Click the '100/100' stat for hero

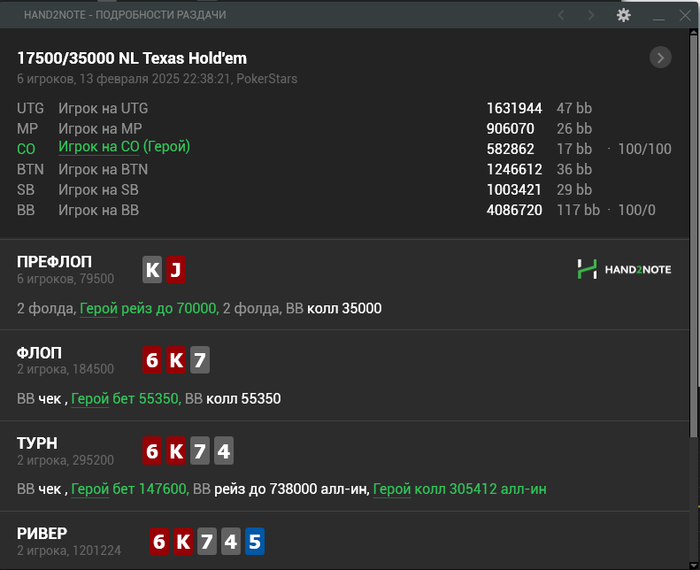click(645, 149)
